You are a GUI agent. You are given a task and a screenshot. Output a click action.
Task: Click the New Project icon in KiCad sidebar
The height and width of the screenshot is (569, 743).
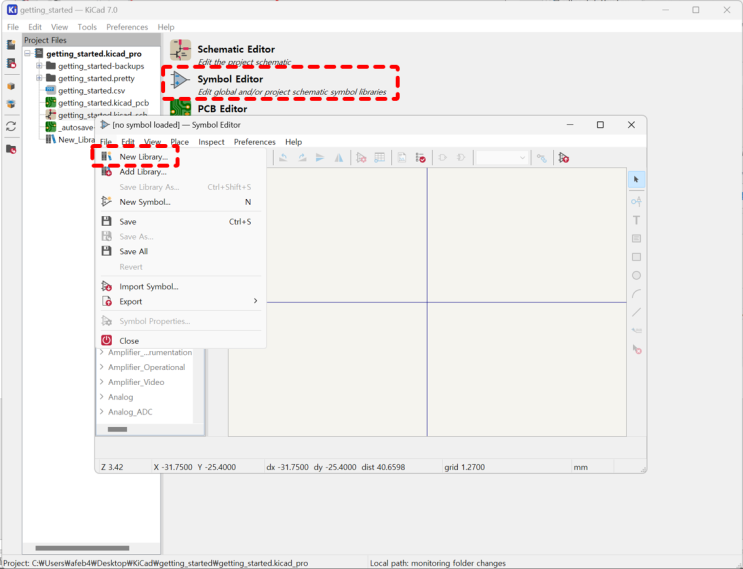point(11,45)
